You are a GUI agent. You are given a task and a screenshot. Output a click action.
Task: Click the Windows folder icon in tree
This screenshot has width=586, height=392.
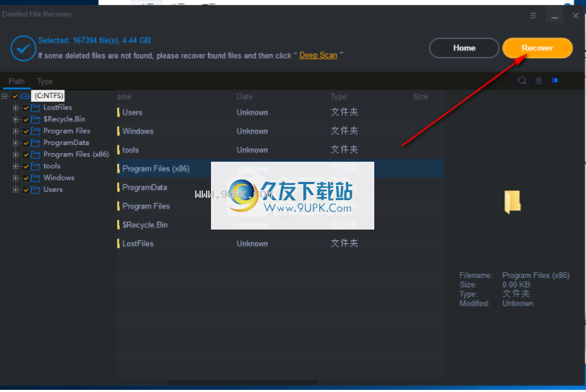pyautogui.click(x=35, y=178)
